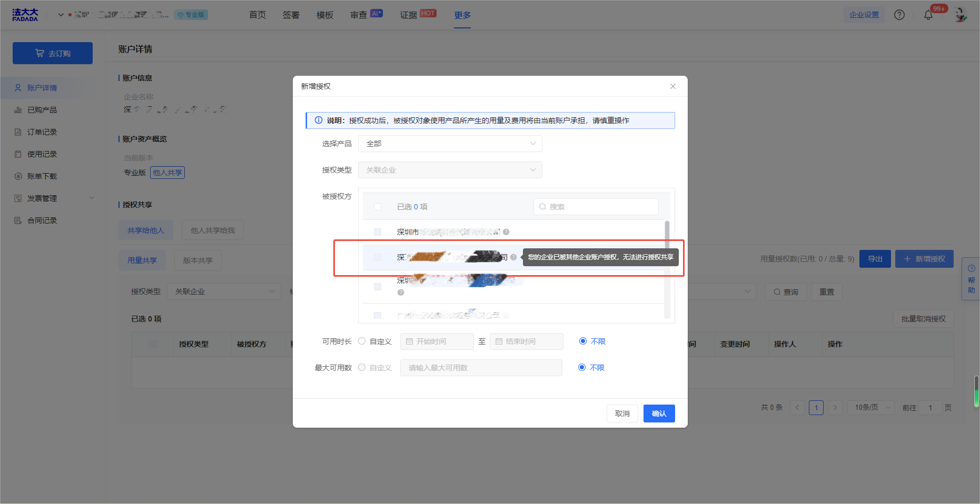The height and width of the screenshot is (504, 980).
Task: Tick the checkbox in the 授权类型 table header
Action: coord(153,344)
